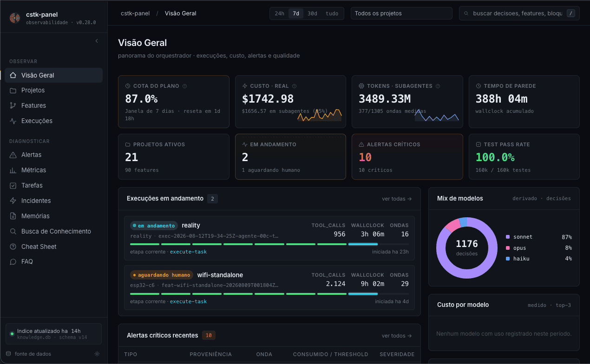Collapse the sidebar with the chevron

pos(97,41)
